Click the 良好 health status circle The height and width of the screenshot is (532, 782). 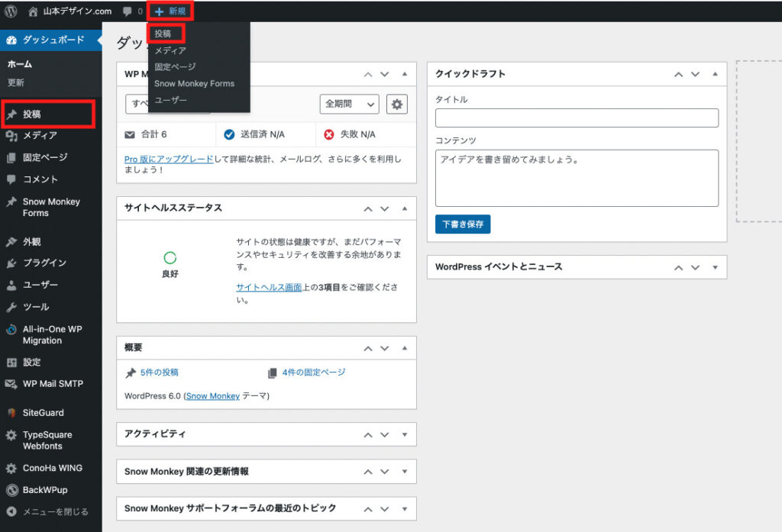170,258
